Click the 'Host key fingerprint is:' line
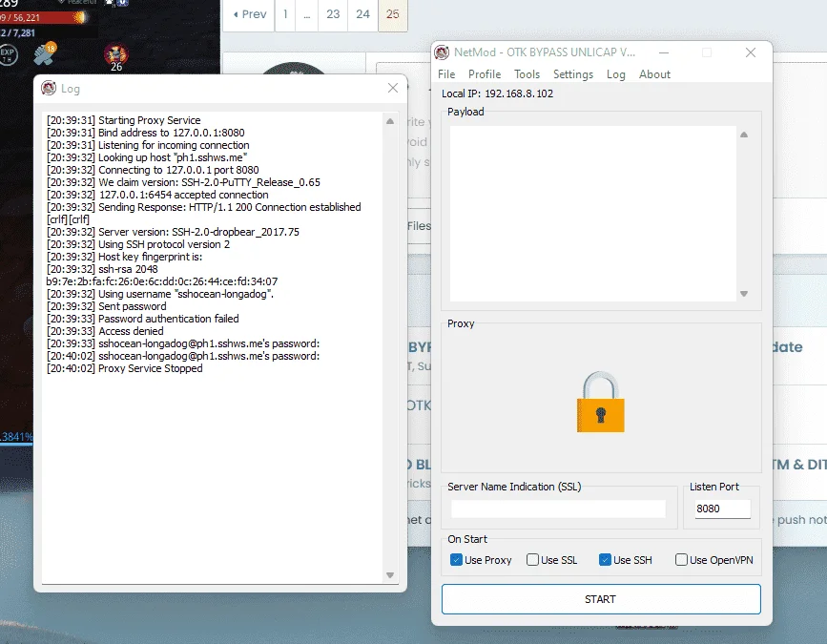Image resolution: width=827 pixels, height=644 pixels. click(x=124, y=257)
